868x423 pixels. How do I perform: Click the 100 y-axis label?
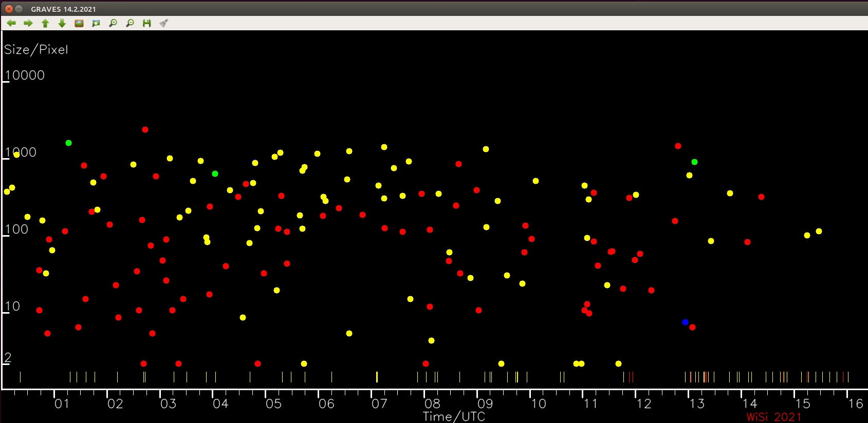click(16, 229)
